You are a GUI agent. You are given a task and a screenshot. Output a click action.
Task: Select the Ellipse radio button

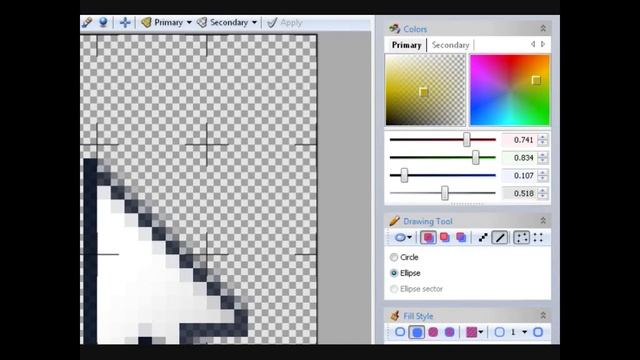click(394, 273)
